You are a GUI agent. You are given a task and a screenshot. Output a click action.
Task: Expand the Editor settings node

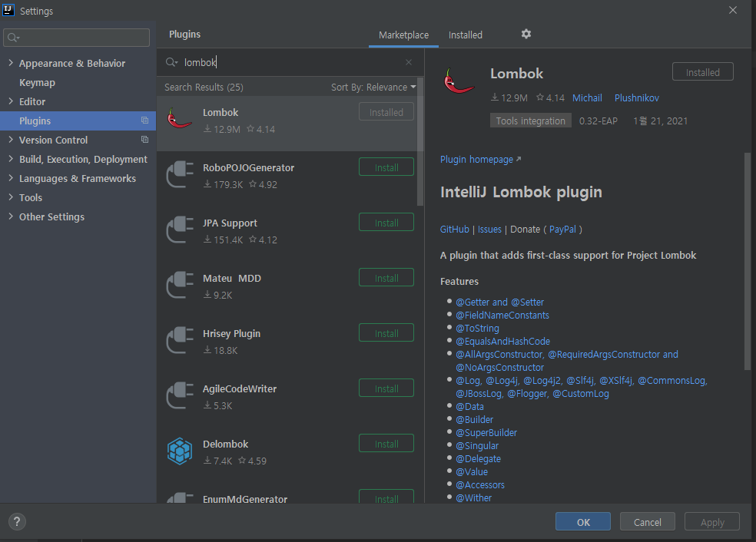11,101
